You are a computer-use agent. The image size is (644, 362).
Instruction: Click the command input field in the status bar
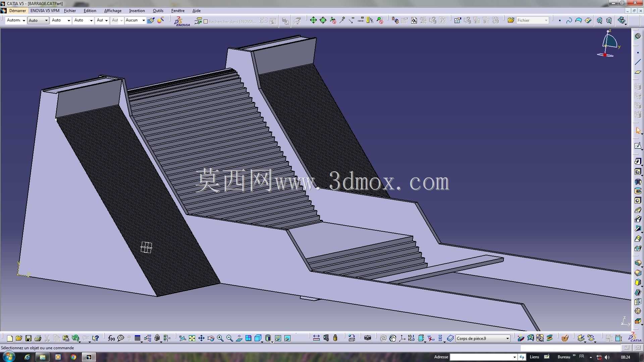[x=570, y=348]
